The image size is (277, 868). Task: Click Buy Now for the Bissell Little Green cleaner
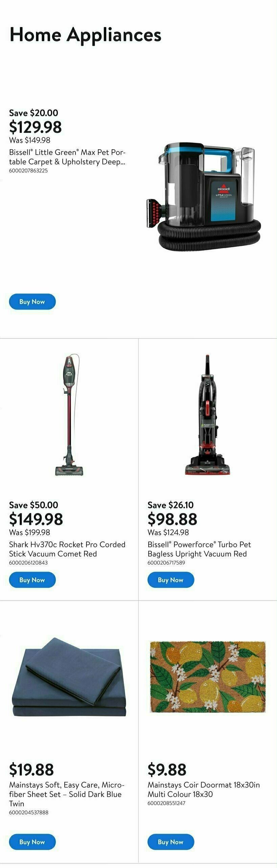[x=32, y=301]
